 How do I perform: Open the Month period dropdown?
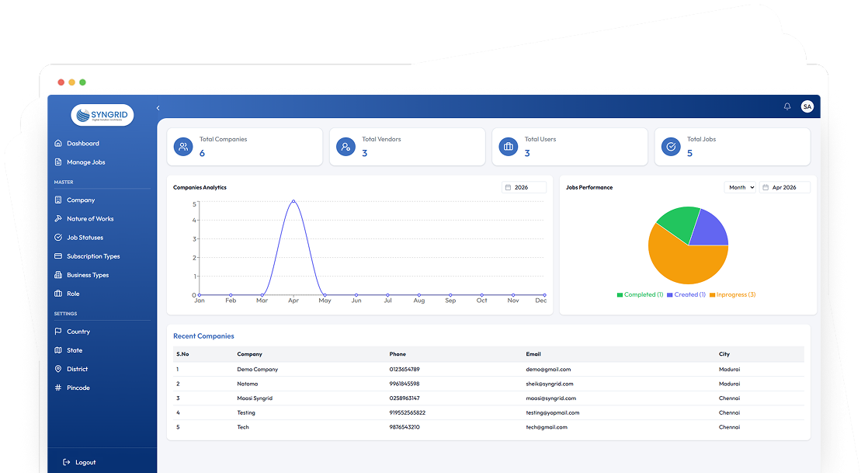click(740, 187)
